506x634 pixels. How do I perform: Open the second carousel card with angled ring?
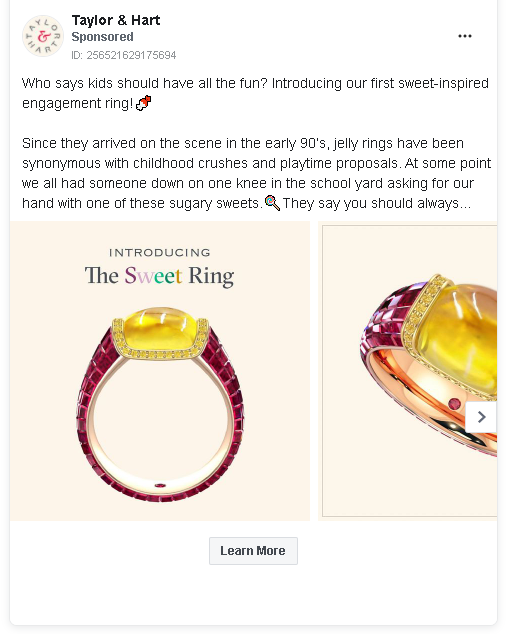(408, 371)
